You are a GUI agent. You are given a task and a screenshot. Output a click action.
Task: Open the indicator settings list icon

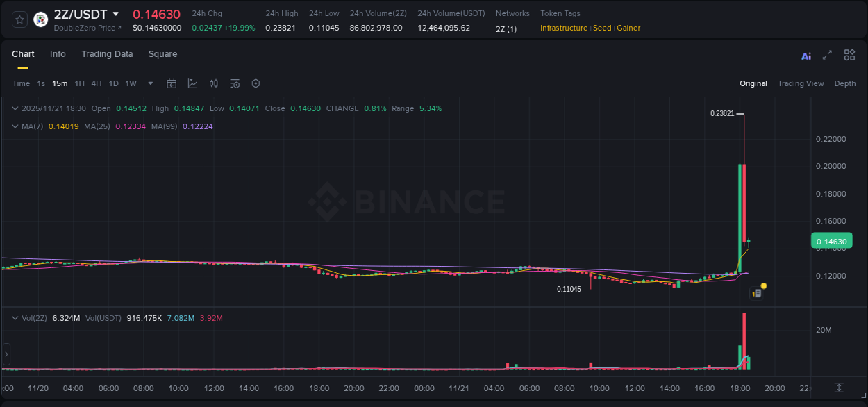pyautogui.click(x=235, y=83)
